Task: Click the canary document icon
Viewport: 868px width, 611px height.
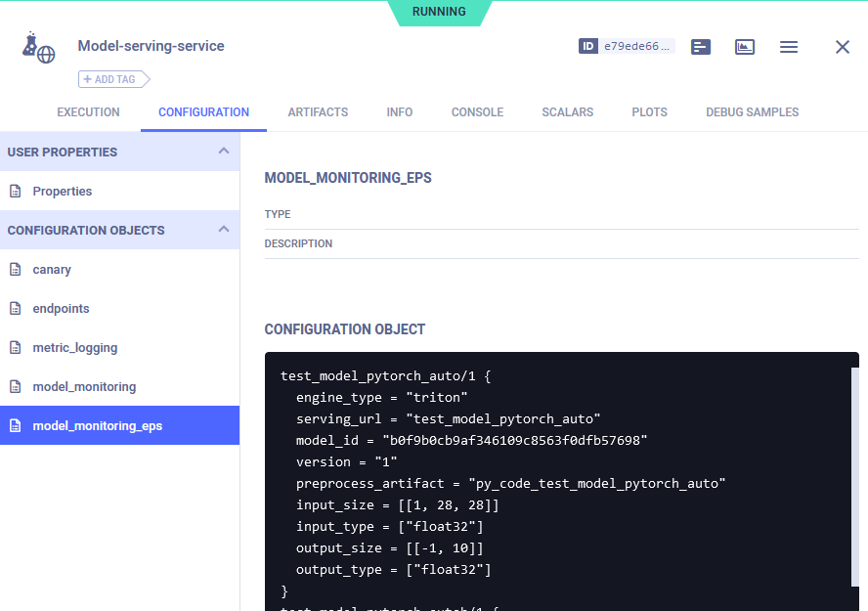Action: pos(16,270)
